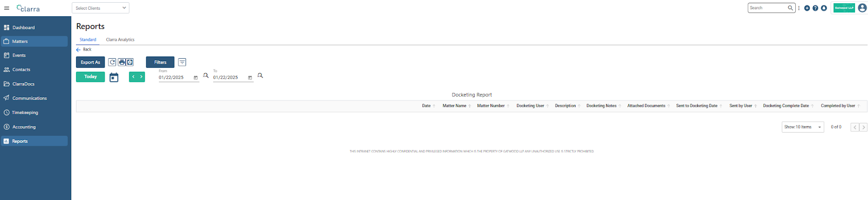This screenshot has height=200, width=868.
Task: Open Matters in sidebar
Action: 35,41
